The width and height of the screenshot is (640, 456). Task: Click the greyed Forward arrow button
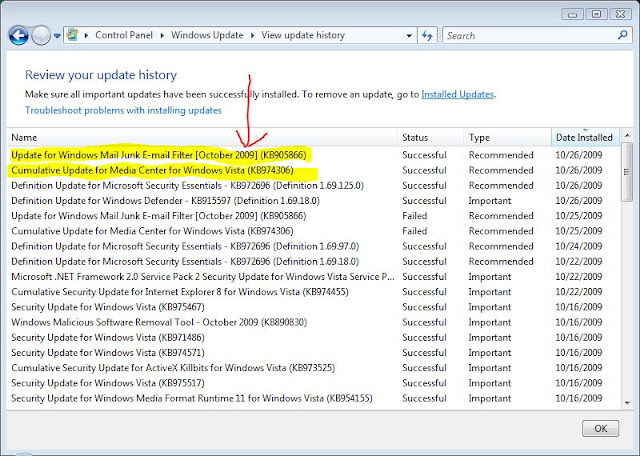tap(41, 36)
